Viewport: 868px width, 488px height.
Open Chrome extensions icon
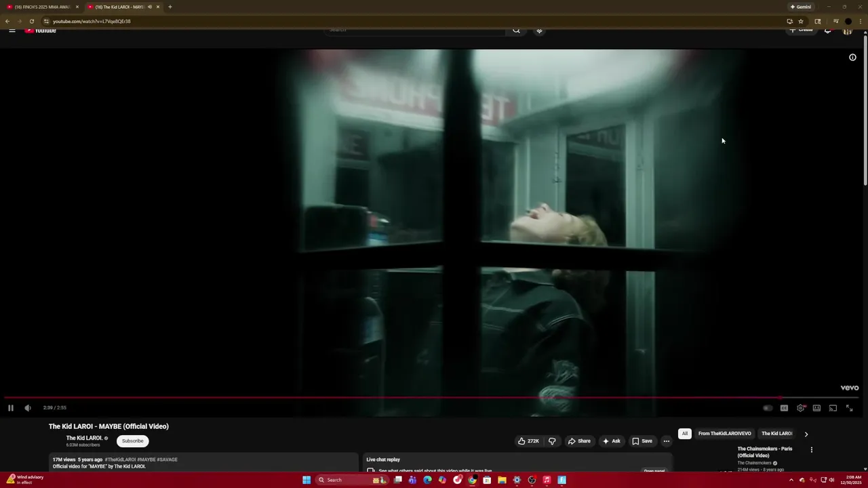tap(818, 21)
